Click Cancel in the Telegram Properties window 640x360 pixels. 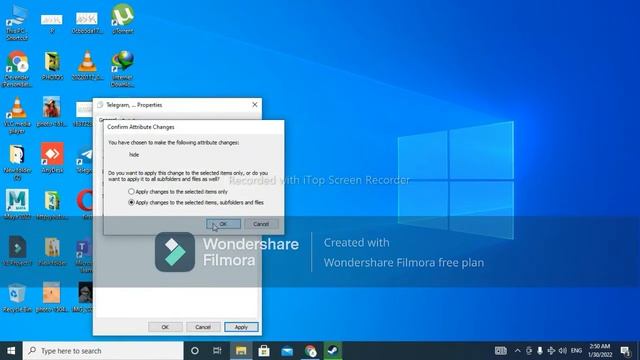point(203,327)
